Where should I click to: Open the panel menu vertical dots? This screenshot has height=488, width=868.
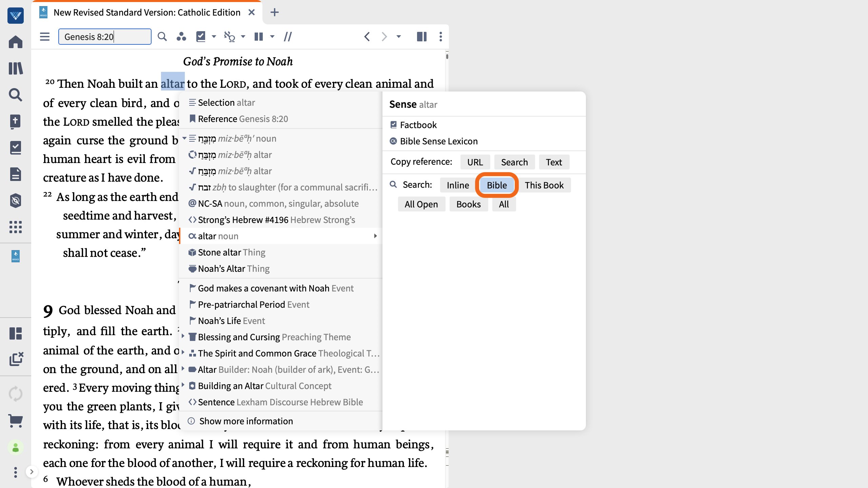coord(441,37)
